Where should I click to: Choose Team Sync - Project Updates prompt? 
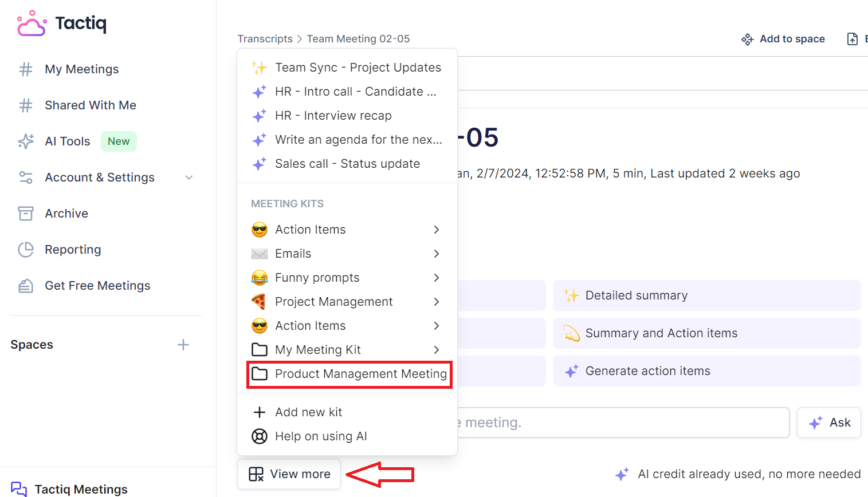[x=358, y=68]
